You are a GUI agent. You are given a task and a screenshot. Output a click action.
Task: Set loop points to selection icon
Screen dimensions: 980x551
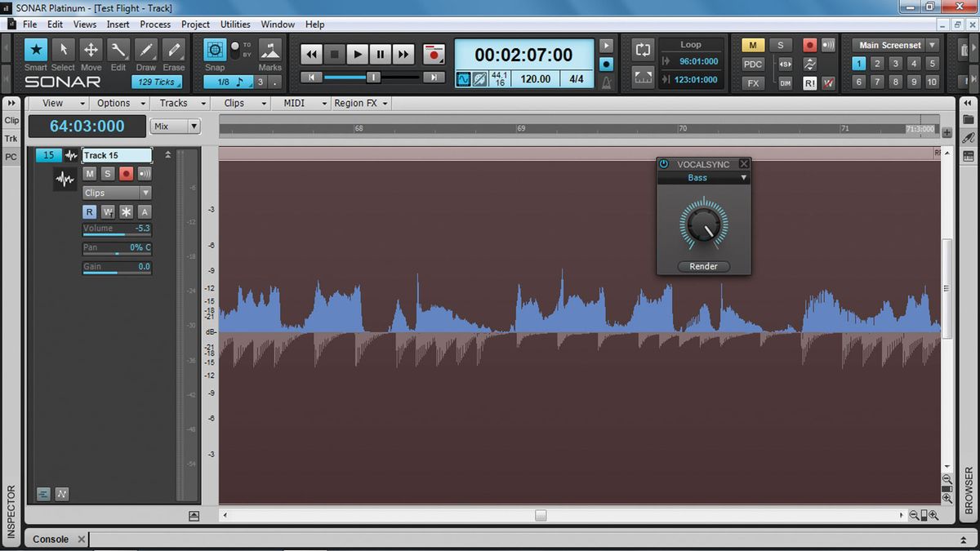tap(643, 78)
